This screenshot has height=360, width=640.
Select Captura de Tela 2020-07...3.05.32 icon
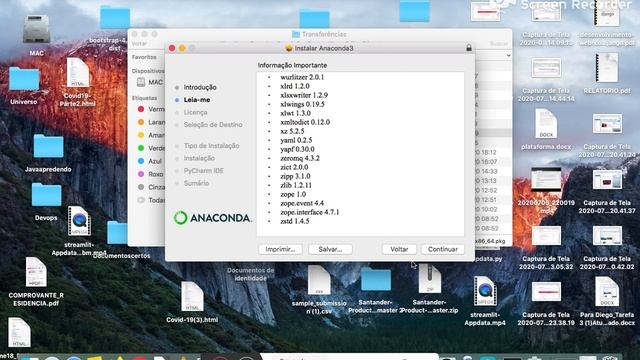point(546,236)
